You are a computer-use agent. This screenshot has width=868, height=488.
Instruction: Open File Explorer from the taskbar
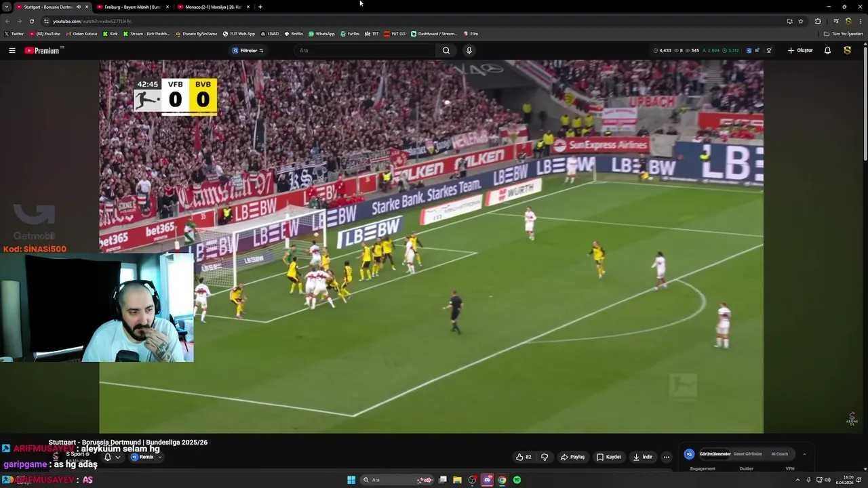pyautogui.click(x=457, y=480)
